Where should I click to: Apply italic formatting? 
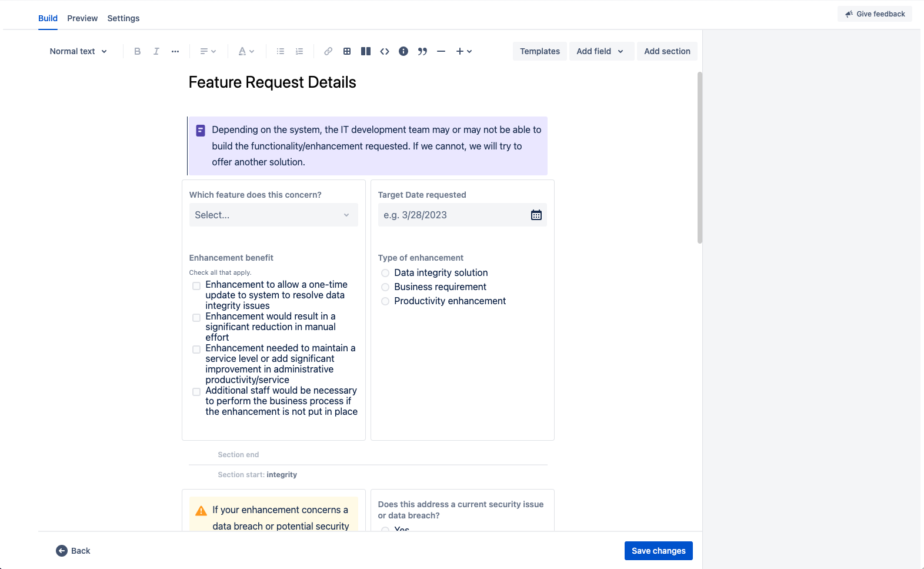[156, 51]
